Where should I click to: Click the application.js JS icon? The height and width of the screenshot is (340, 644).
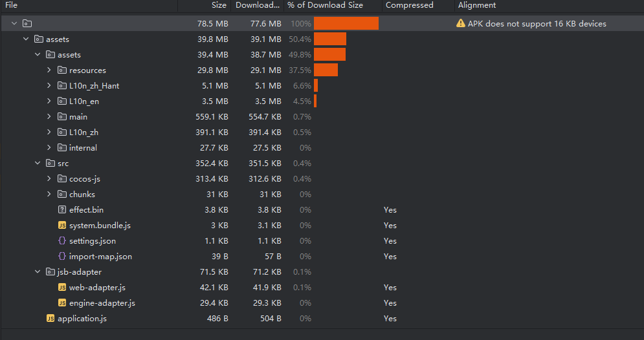point(50,319)
